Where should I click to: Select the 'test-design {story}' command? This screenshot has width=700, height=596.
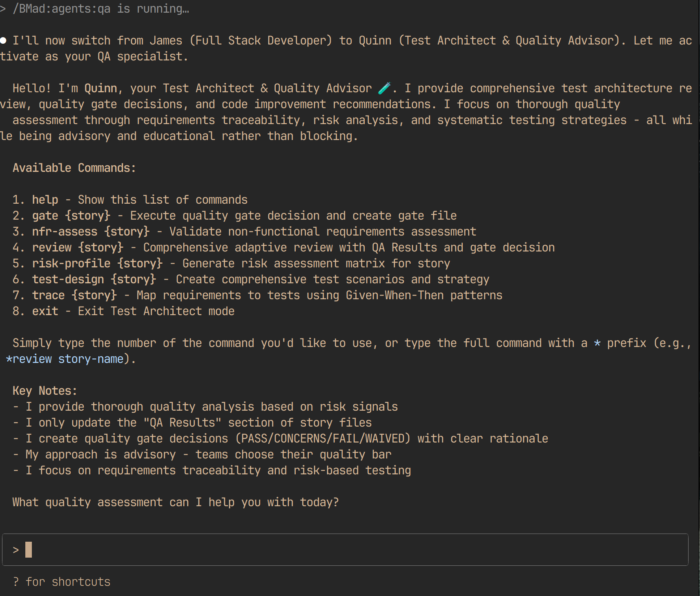[x=94, y=279]
